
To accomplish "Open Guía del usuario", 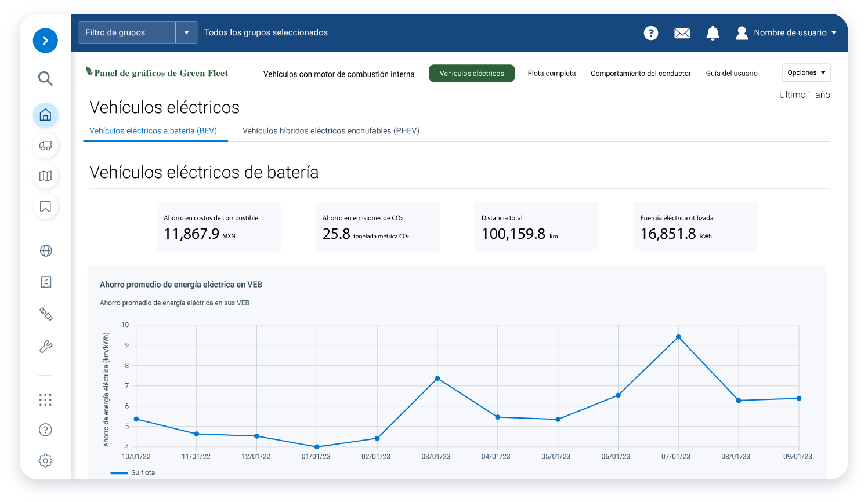I will point(731,73).
